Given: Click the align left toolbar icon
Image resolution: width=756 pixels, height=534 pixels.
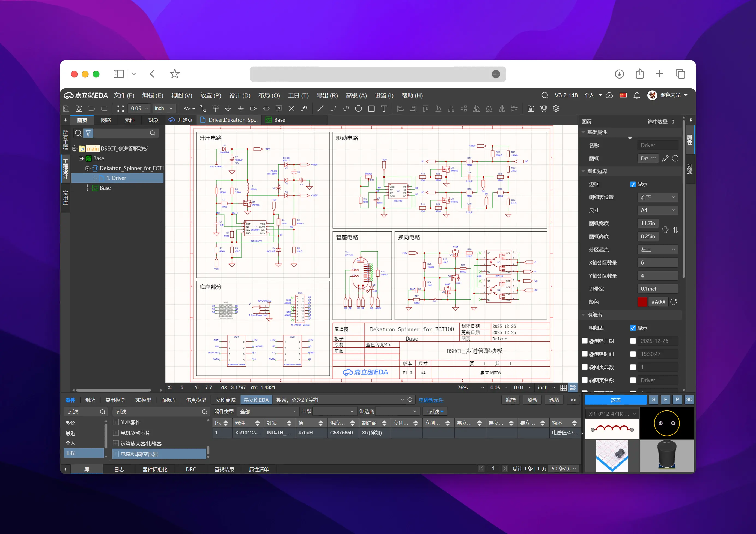Looking at the screenshot, I should click(x=400, y=109).
